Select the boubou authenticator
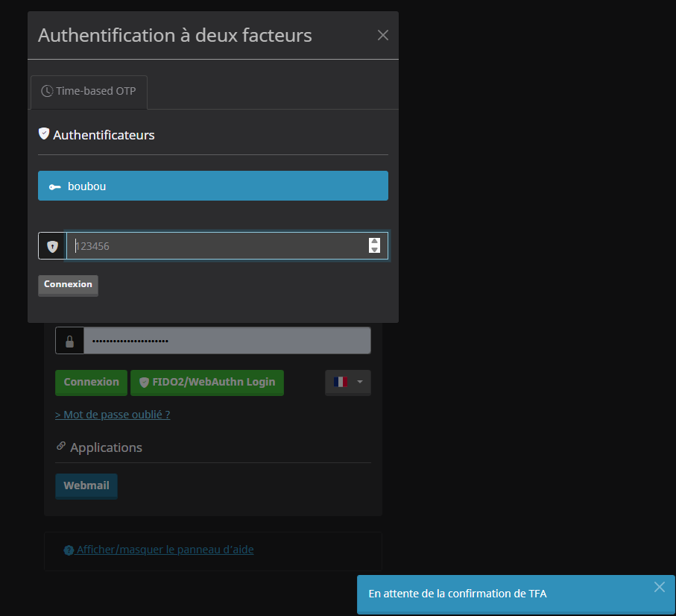Screen dimensions: 676x616 (x=213, y=186)
